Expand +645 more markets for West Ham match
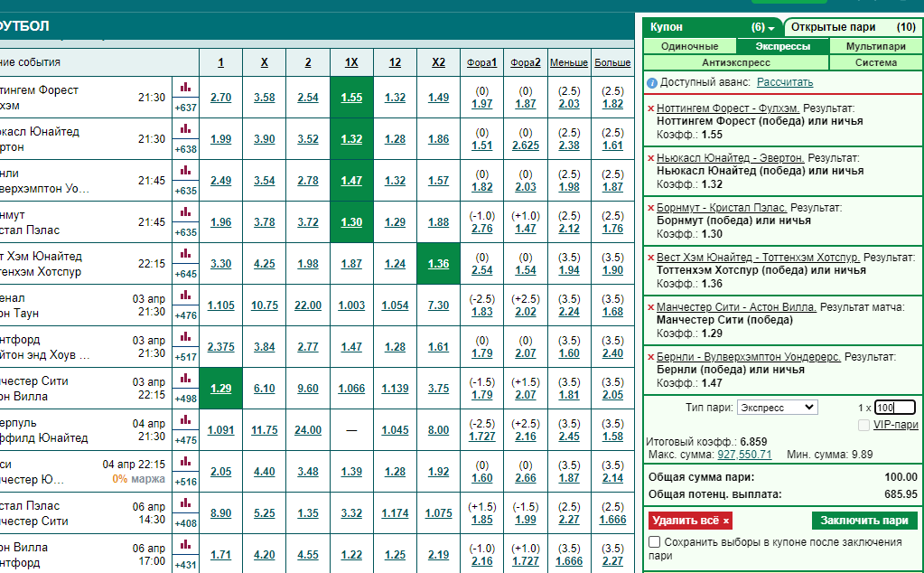The image size is (924, 573). click(x=186, y=274)
